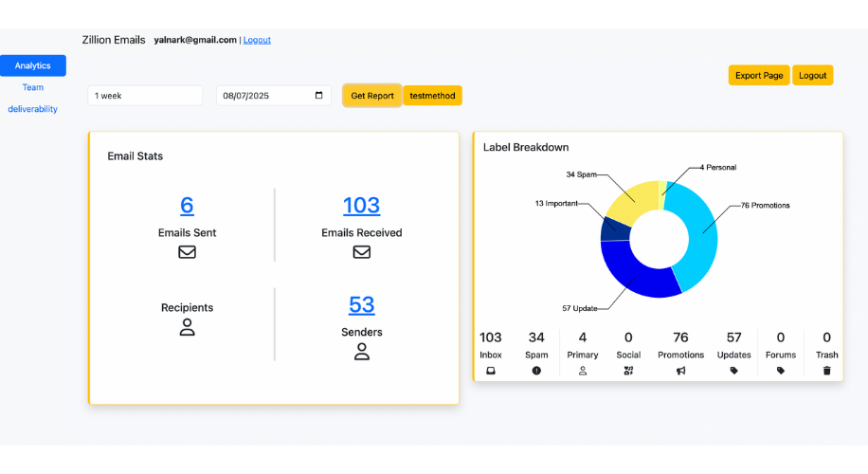The image size is (868, 474).
Task: Click the Social category icon
Action: click(x=628, y=371)
